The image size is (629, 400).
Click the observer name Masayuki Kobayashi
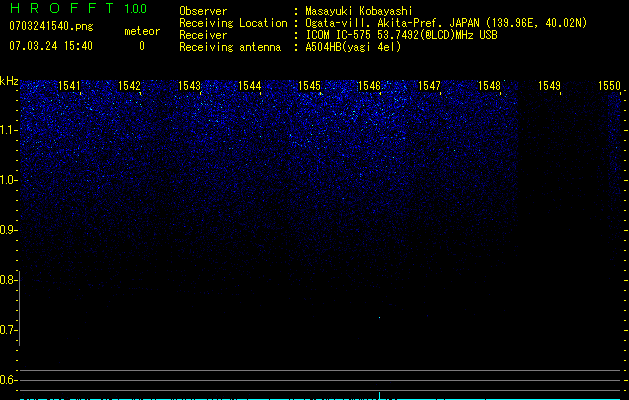(359, 11)
